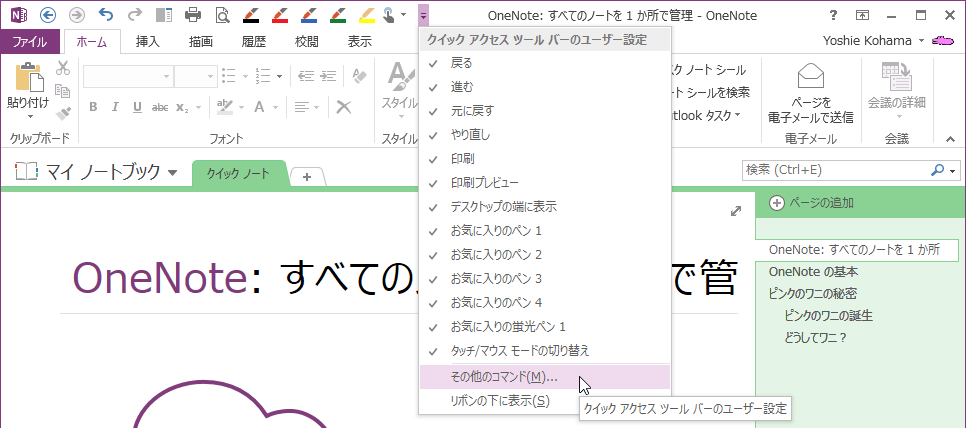Choose リボンの下に表示(S) menu item

(x=545, y=401)
